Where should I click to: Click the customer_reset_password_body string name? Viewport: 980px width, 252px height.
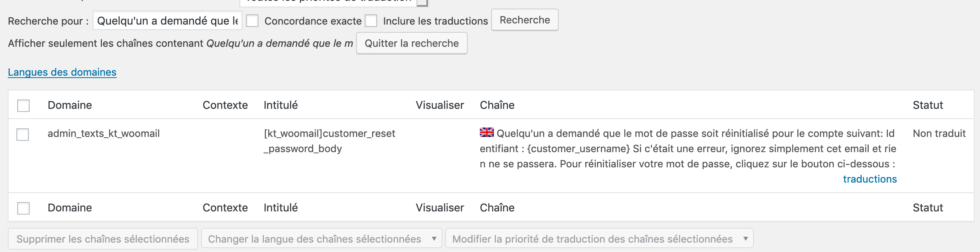329,141
